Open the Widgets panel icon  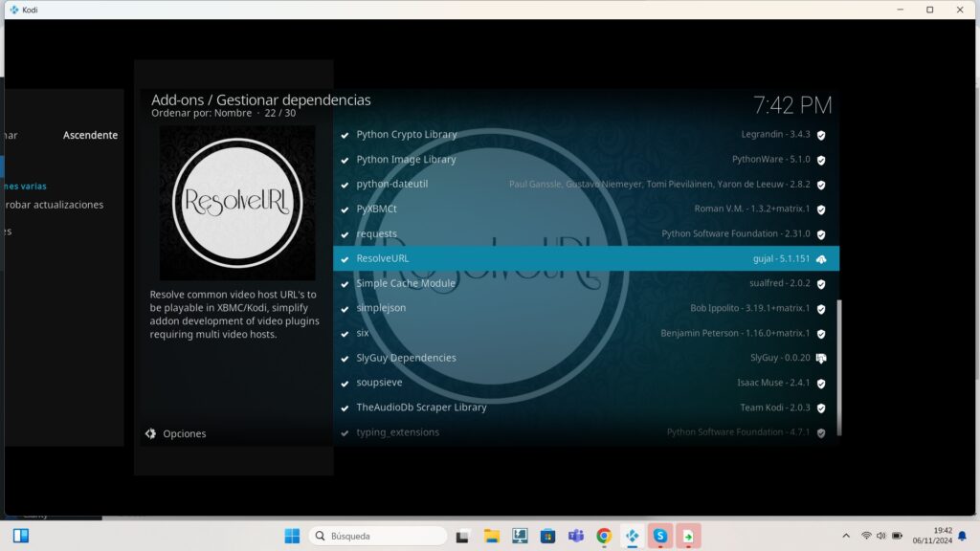click(21, 536)
